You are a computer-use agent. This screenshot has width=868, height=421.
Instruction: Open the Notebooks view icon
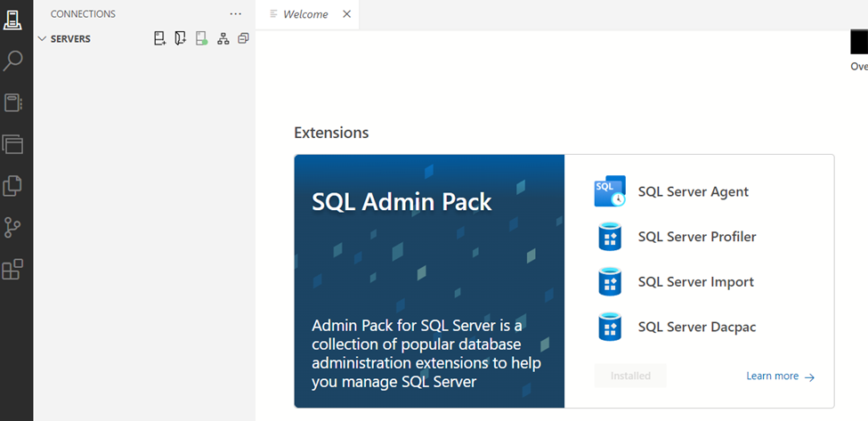coord(13,103)
